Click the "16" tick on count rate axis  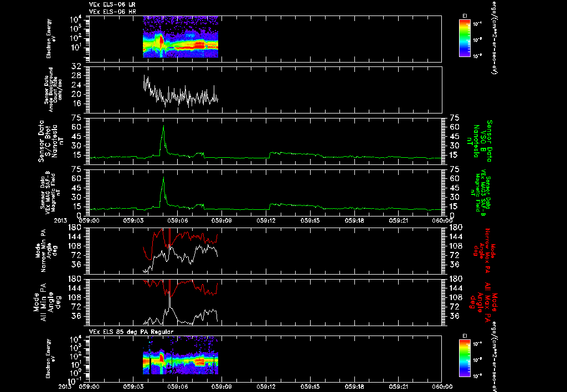pos(76,104)
